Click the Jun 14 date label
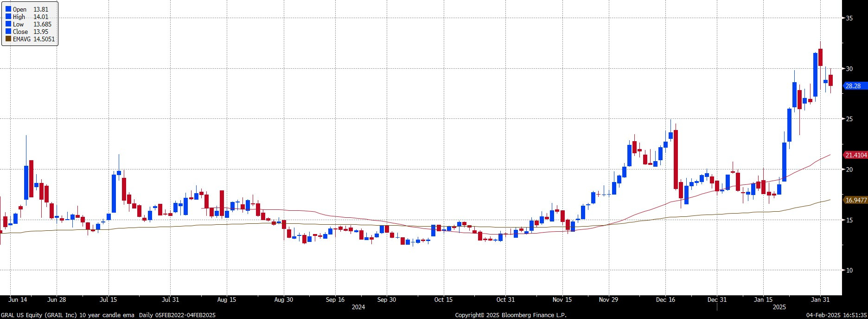868x319 pixels. tap(18, 299)
